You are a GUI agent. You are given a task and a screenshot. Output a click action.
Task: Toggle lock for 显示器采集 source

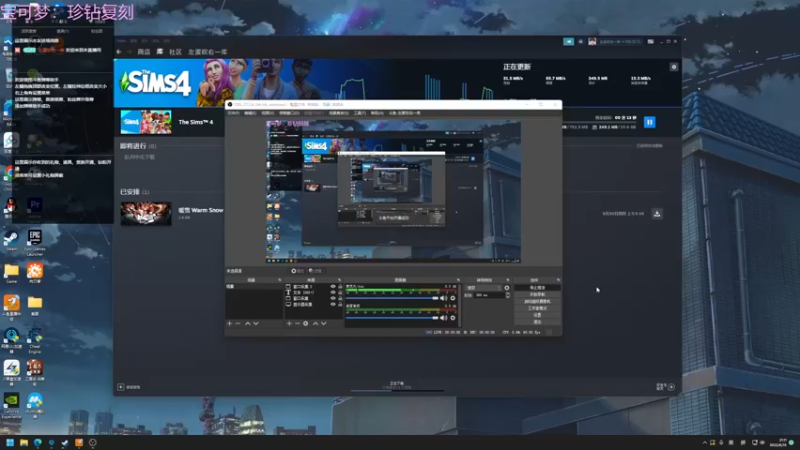coord(340,304)
